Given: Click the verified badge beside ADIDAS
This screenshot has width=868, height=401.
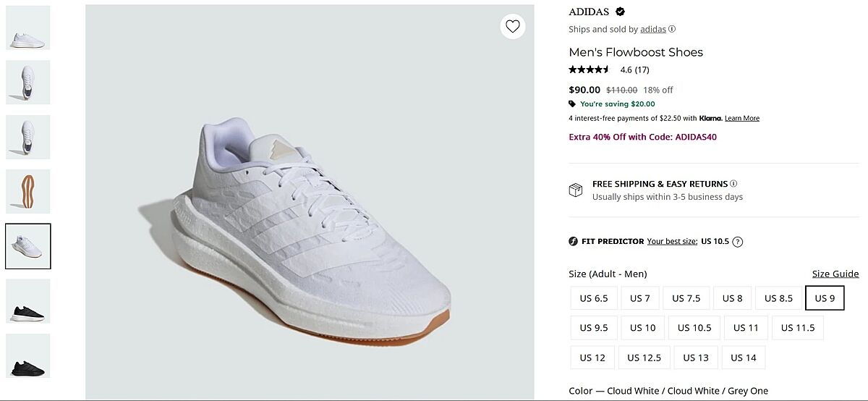Looking at the screenshot, I should tap(621, 12).
